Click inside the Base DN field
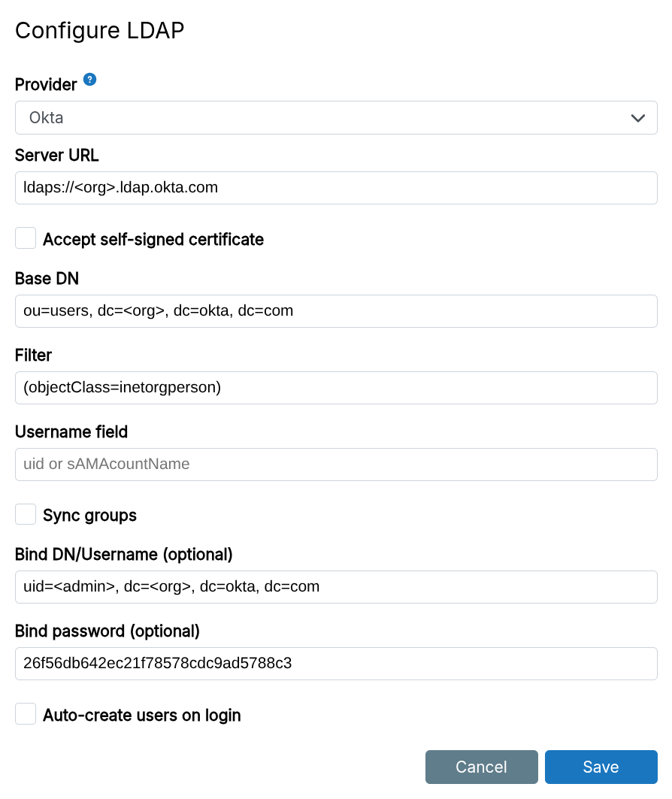672x799 pixels. (x=336, y=310)
